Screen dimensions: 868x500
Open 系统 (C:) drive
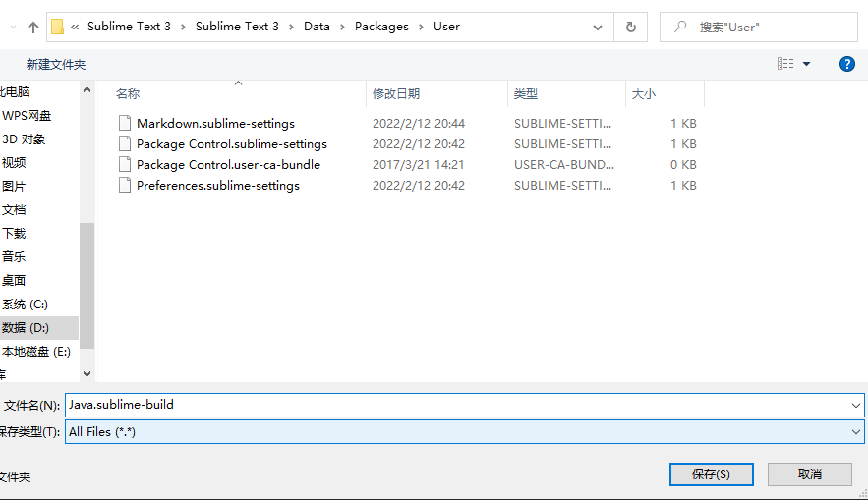[25, 305]
